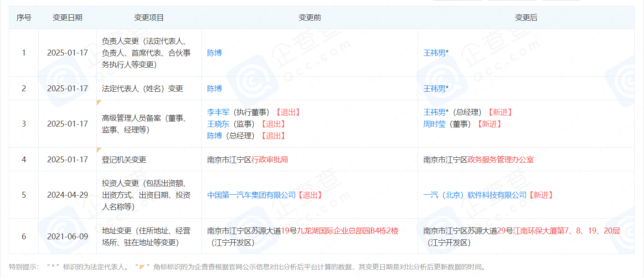Screen dimensions: 644x278
Task: Select date 2025-01-17 in row 1
Action: click(68, 53)
